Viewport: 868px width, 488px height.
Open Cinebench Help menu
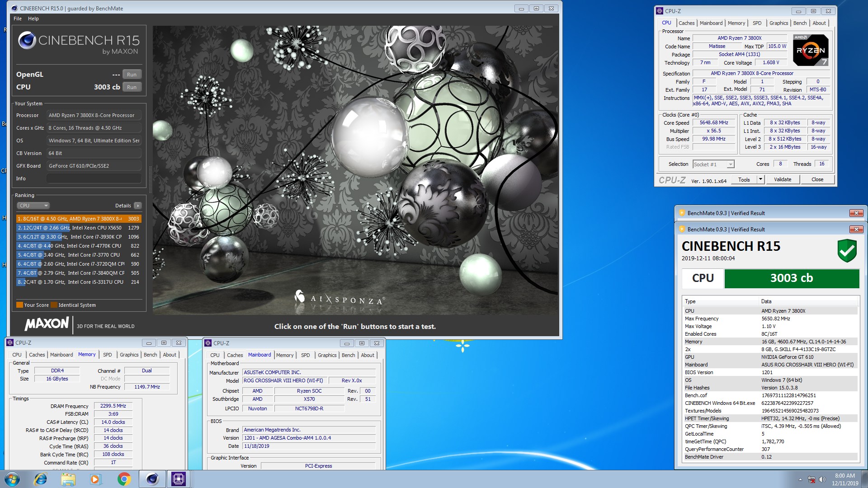pos(33,19)
